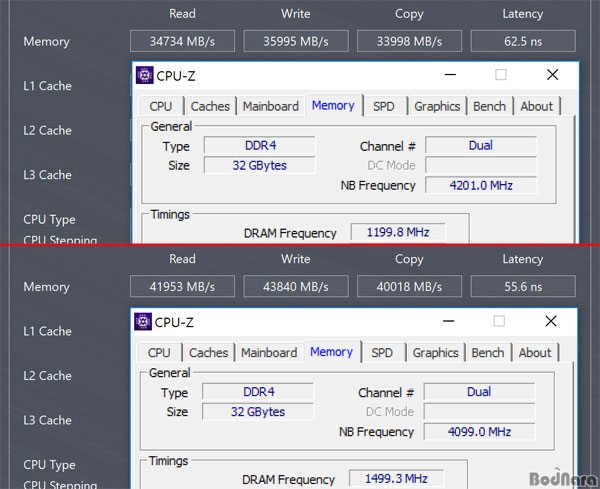Click DDR4 type field in lower window
This screenshot has height=489, width=600.
(258, 392)
